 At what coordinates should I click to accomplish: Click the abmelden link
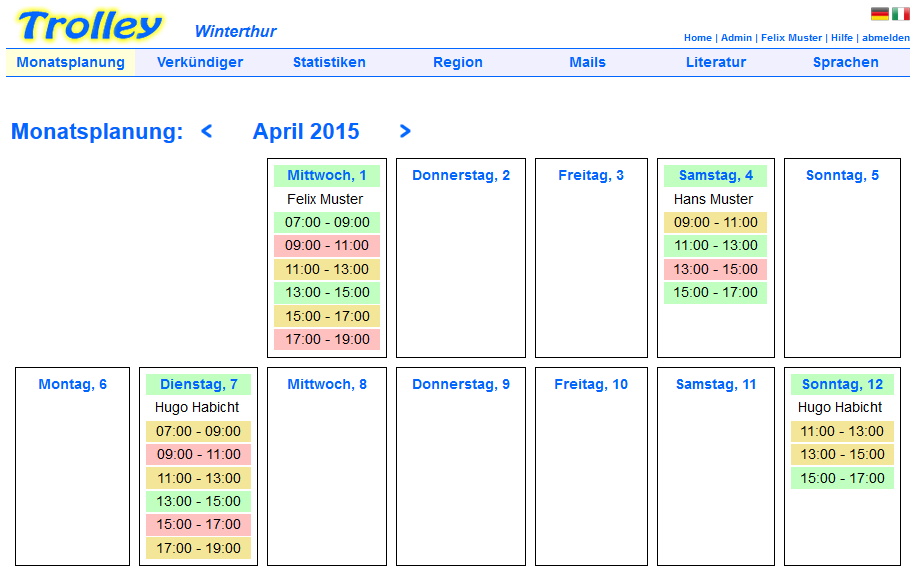(885, 37)
